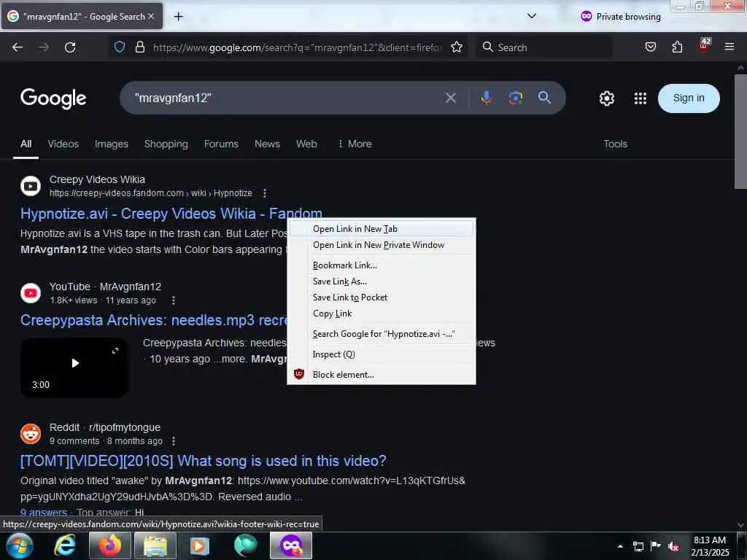Image resolution: width=747 pixels, height=560 pixels.
Task: Open the clock showing 8:13 AM
Action: click(710, 546)
